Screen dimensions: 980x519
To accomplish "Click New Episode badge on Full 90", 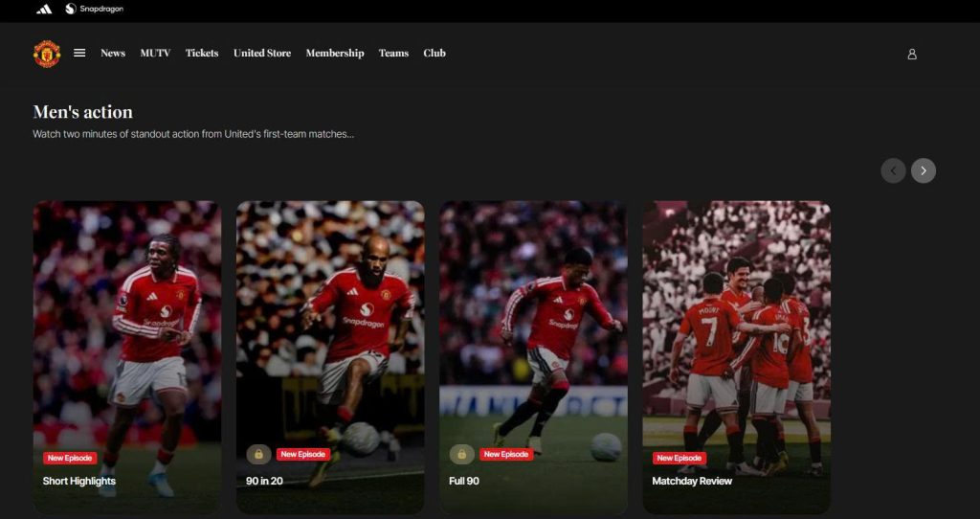I will tap(506, 455).
